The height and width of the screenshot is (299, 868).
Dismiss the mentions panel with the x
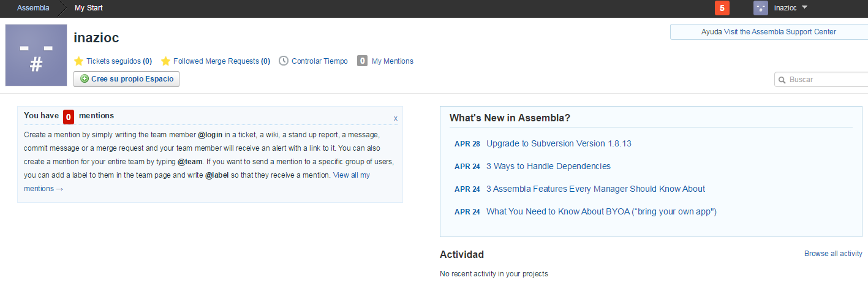tap(395, 118)
